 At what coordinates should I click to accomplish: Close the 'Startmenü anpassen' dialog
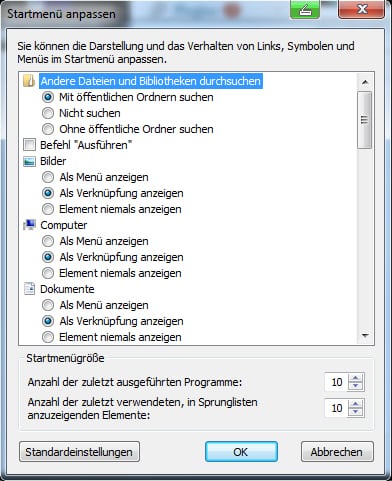(361, 9)
